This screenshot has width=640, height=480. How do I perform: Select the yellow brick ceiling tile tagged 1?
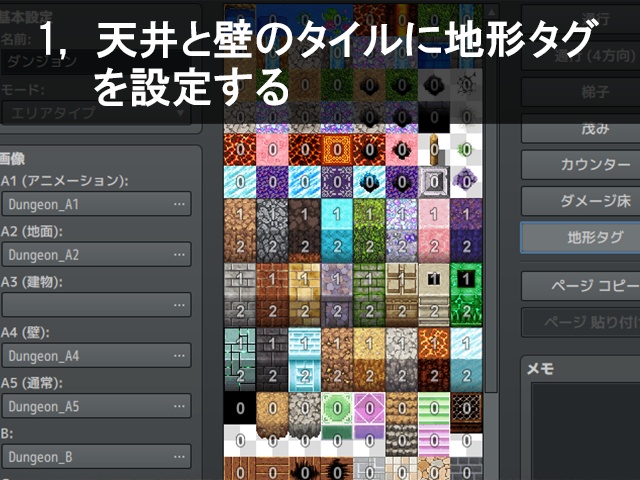pyautogui.click(x=304, y=279)
